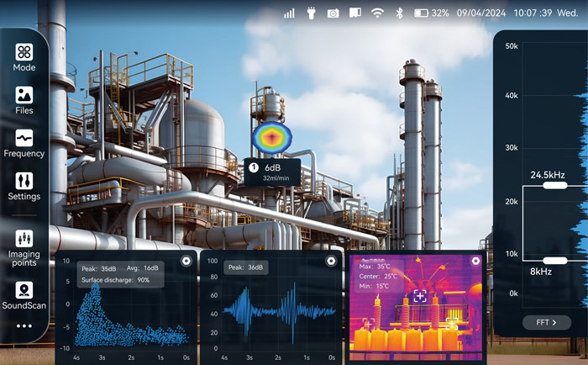
Task: Click the 8kHz lower frequency handle
Action: tap(555, 261)
